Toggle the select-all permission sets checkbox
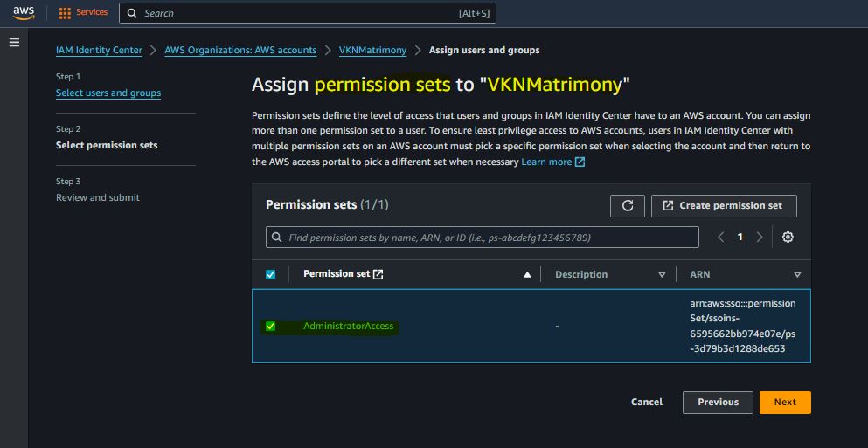Viewport: 868px width, 448px height. (x=270, y=274)
